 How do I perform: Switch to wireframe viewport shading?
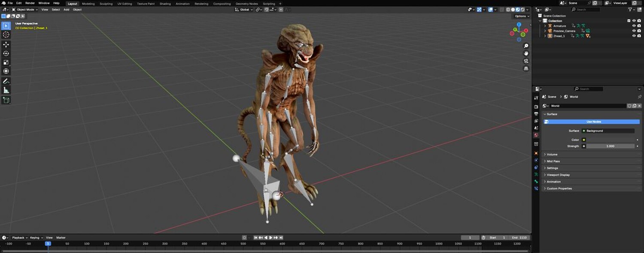[x=508, y=9]
